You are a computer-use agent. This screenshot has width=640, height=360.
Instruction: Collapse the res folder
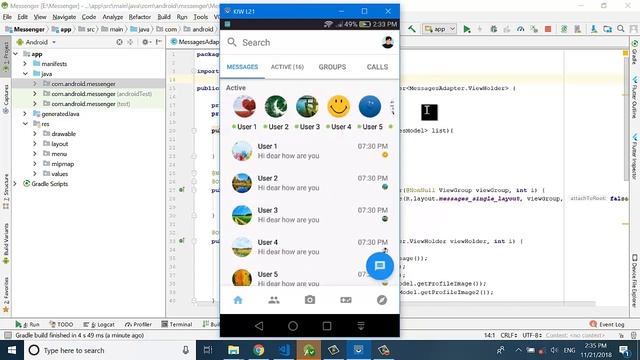point(25,124)
